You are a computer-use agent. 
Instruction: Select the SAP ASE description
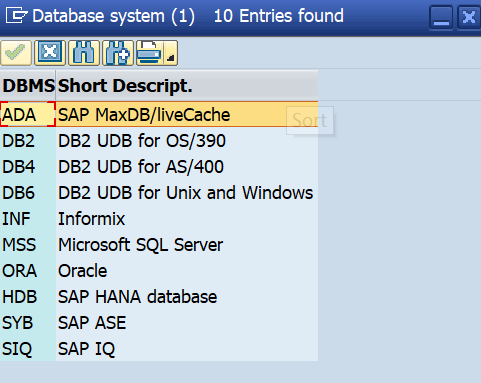pos(187,323)
